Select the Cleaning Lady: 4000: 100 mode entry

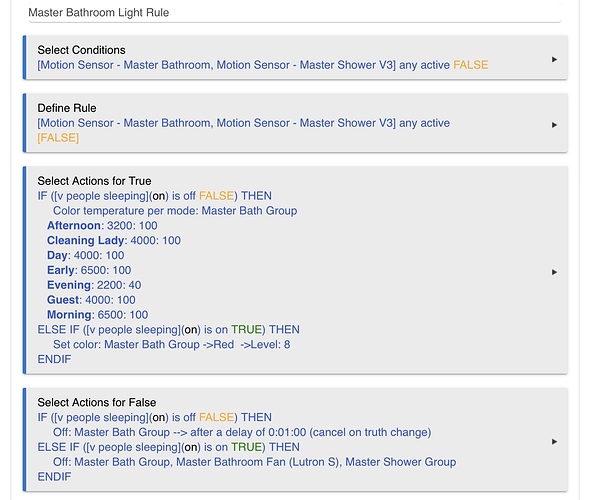coord(114,240)
